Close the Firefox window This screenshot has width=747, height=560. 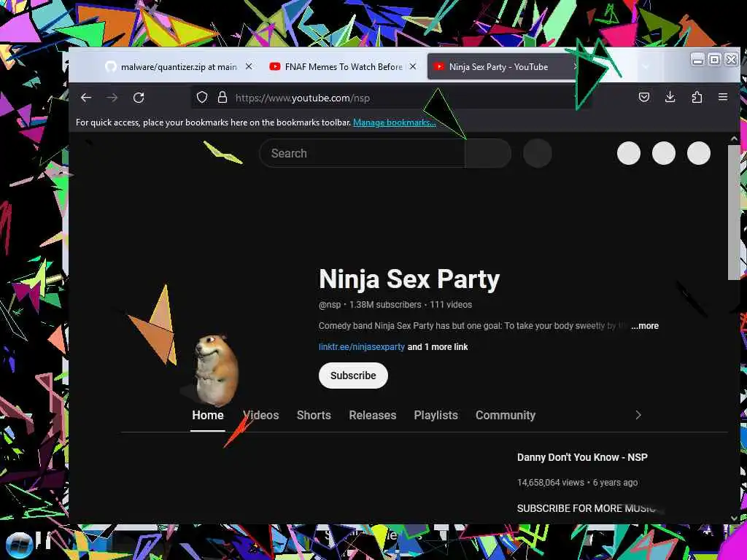tap(731, 60)
